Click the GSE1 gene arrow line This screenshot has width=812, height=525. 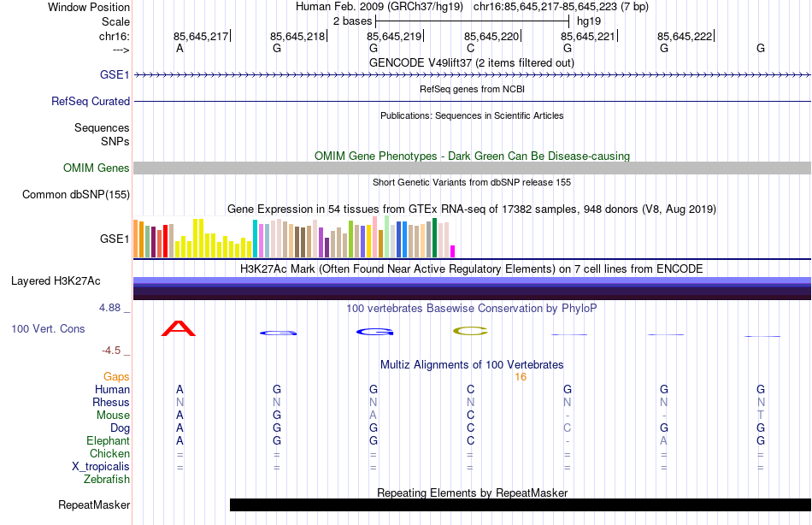[x=472, y=75]
